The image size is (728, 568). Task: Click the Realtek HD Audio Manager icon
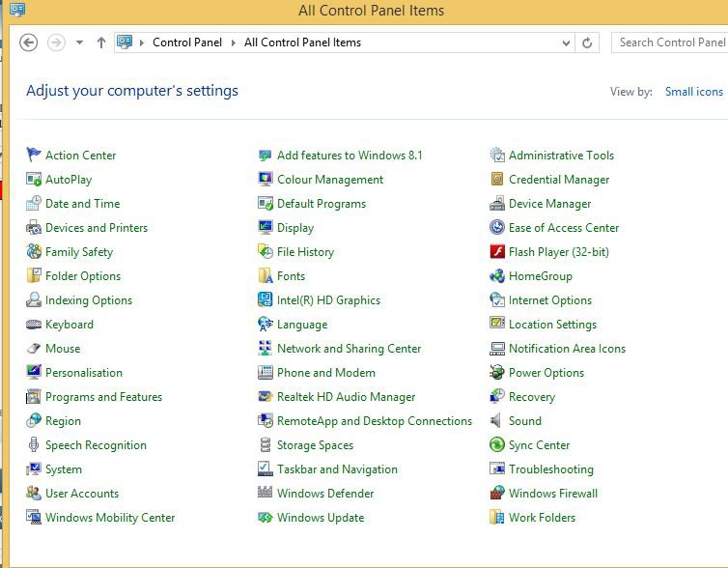266,397
